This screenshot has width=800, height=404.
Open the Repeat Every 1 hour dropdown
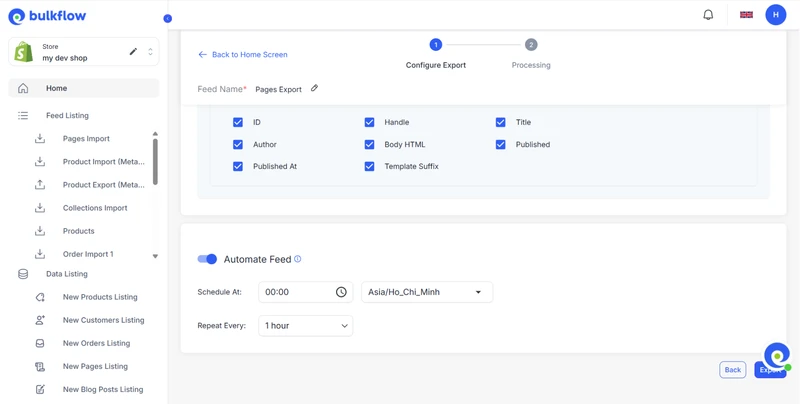click(306, 325)
